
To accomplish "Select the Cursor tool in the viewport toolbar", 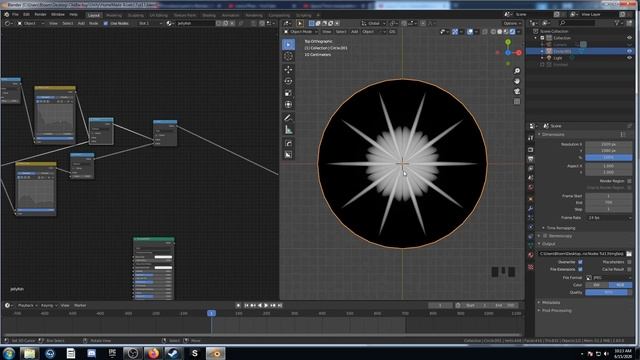I will (x=288, y=56).
